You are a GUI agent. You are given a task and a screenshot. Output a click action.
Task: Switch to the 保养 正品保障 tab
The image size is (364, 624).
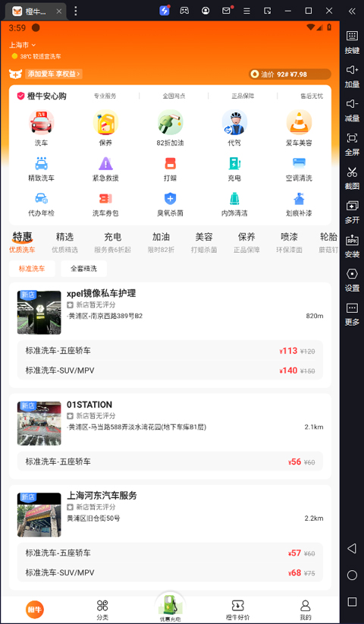point(246,243)
